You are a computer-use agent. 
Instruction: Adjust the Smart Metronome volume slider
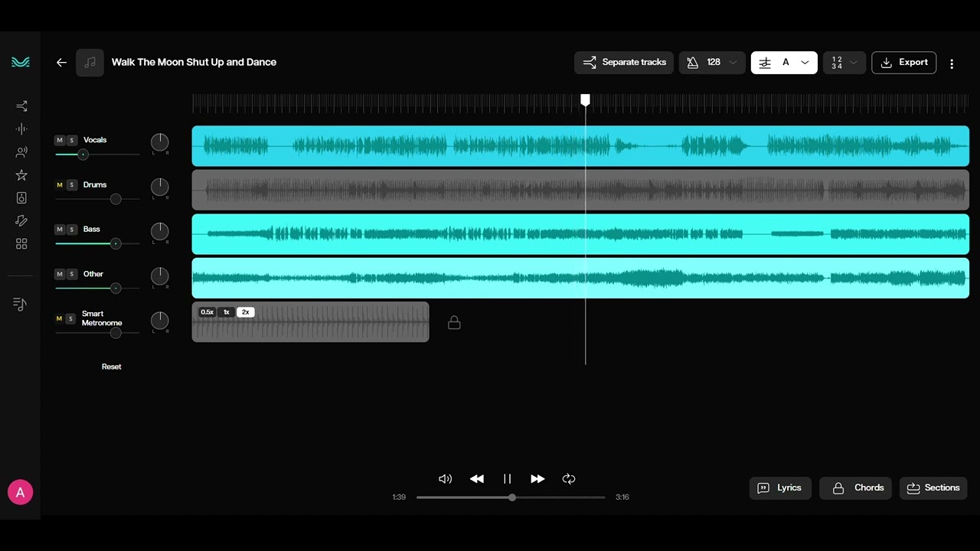tap(97, 333)
